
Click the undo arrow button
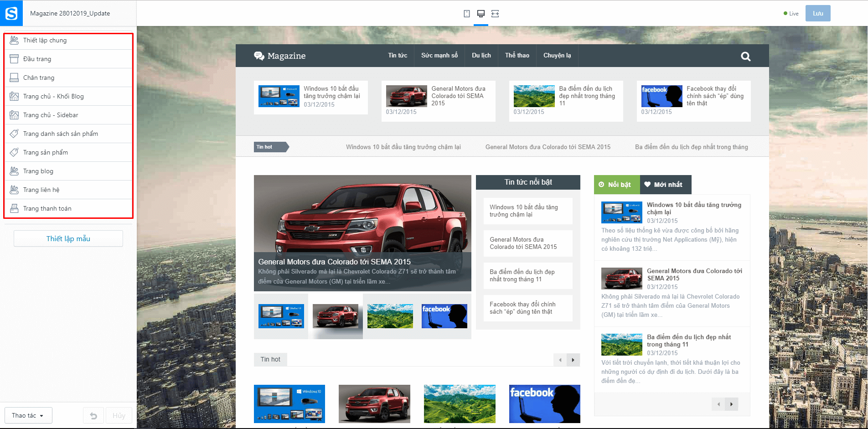click(x=93, y=415)
